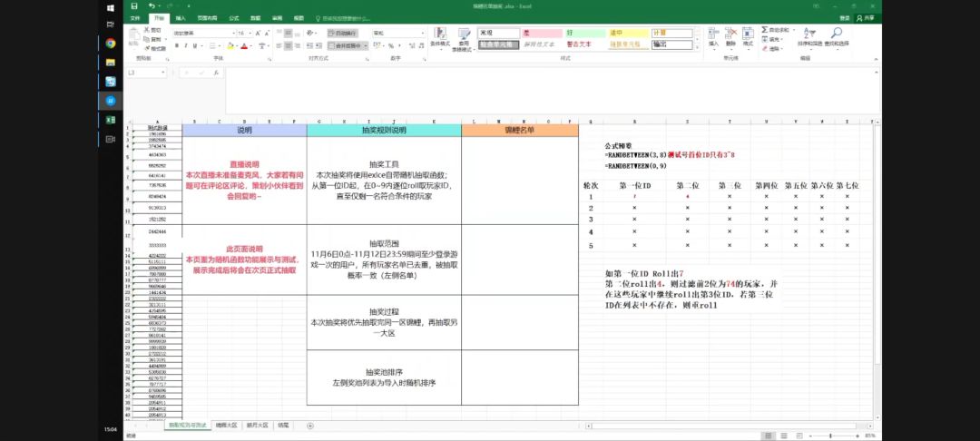Image resolution: width=980 pixels, height=441 pixels.
Task: Adjust the zoom slider in status bar
Action: tap(831, 435)
